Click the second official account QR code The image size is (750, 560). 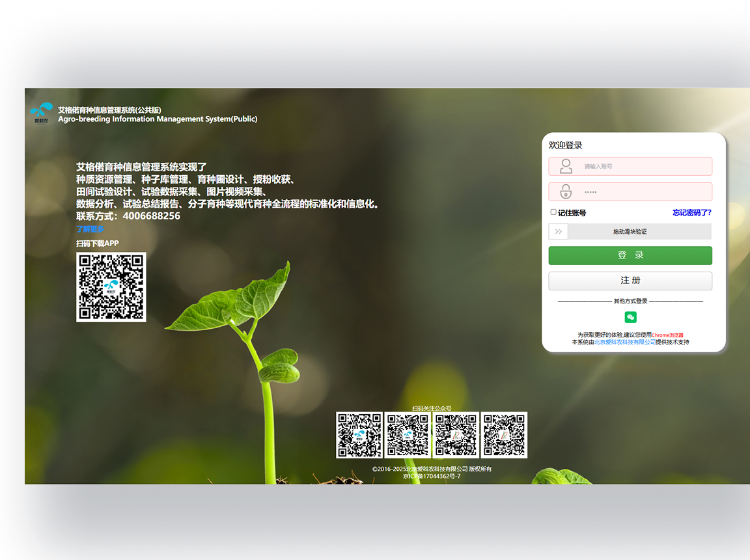pyautogui.click(x=408, y=434)
